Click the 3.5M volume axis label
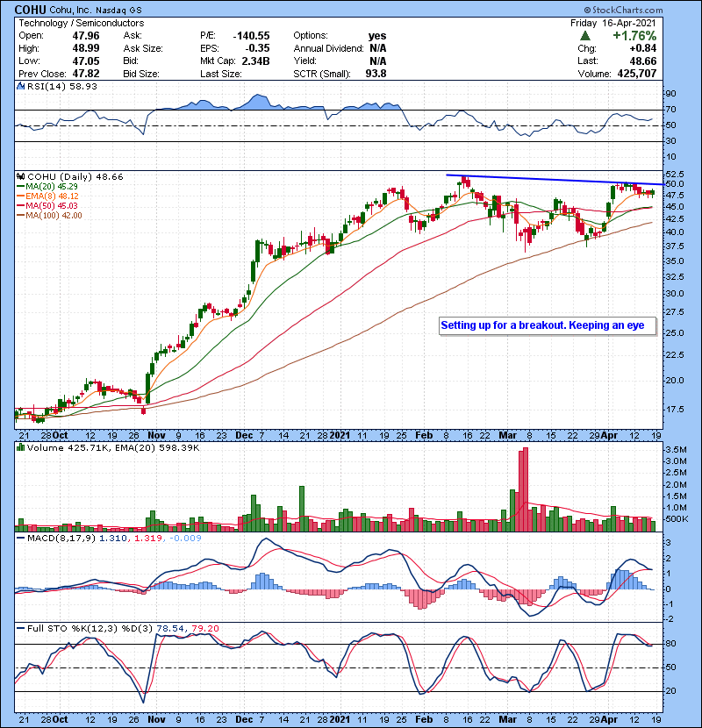This screenshot has height=728, width=702. 676,449
